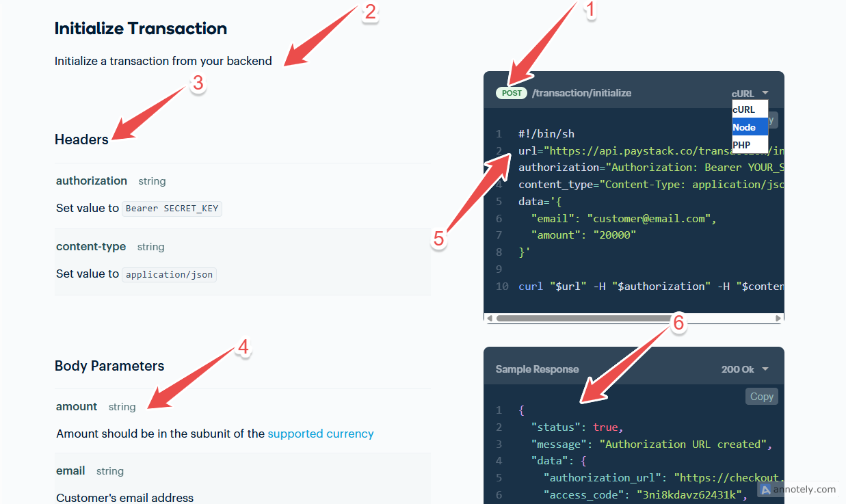Click the curl "$url" command line

(x=651, y=287)
